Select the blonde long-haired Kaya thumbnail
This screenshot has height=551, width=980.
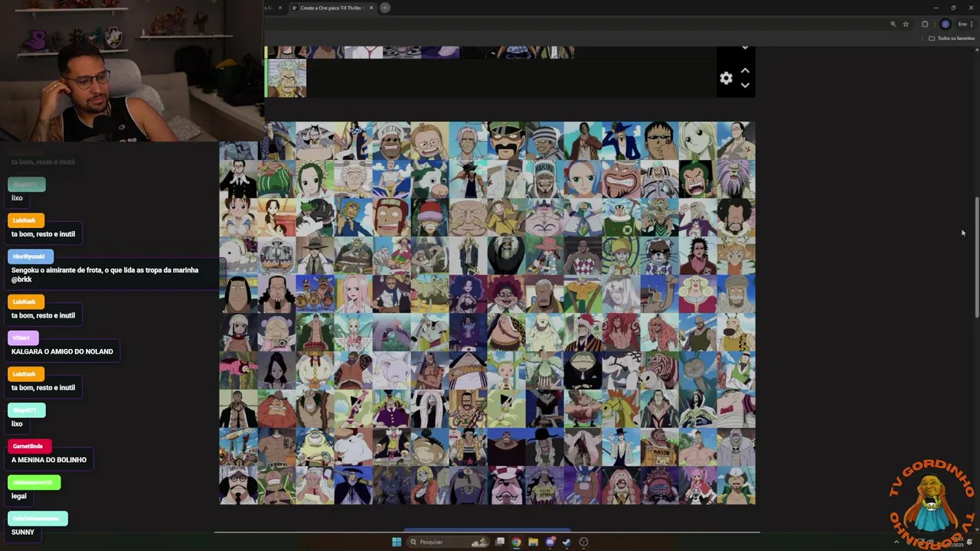[698, 142]
